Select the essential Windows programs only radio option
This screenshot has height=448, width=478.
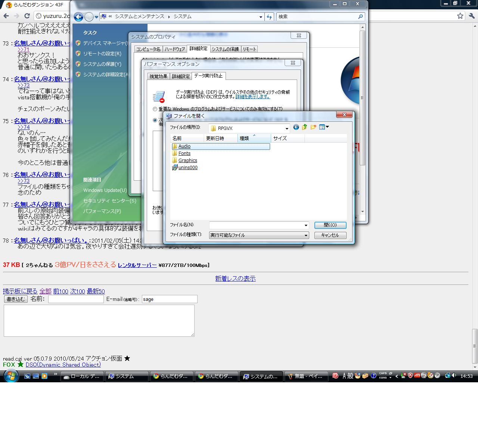(x=155, y=109)
